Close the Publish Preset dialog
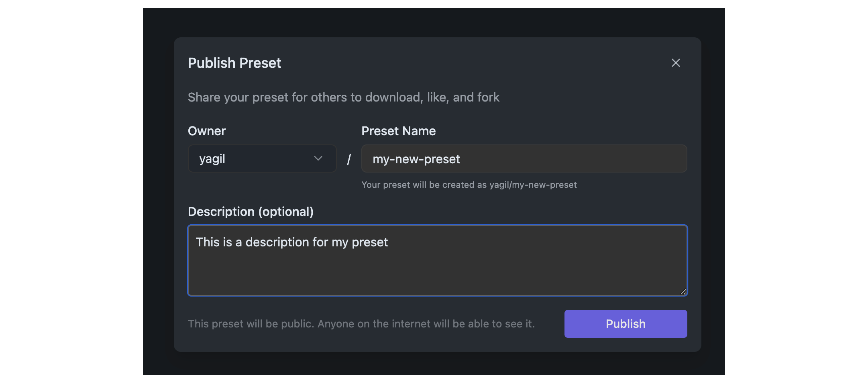Viewport: 868px width, 382px height. tap(676, 63)
